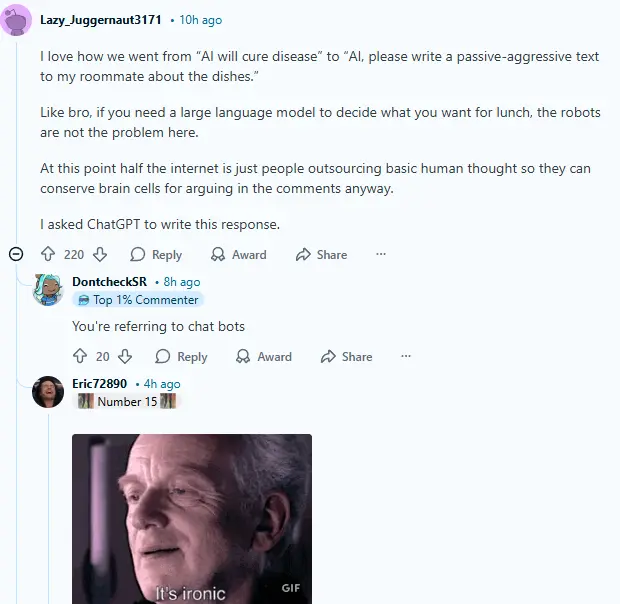Open the "It's ironic" GIF

(192, 519)
